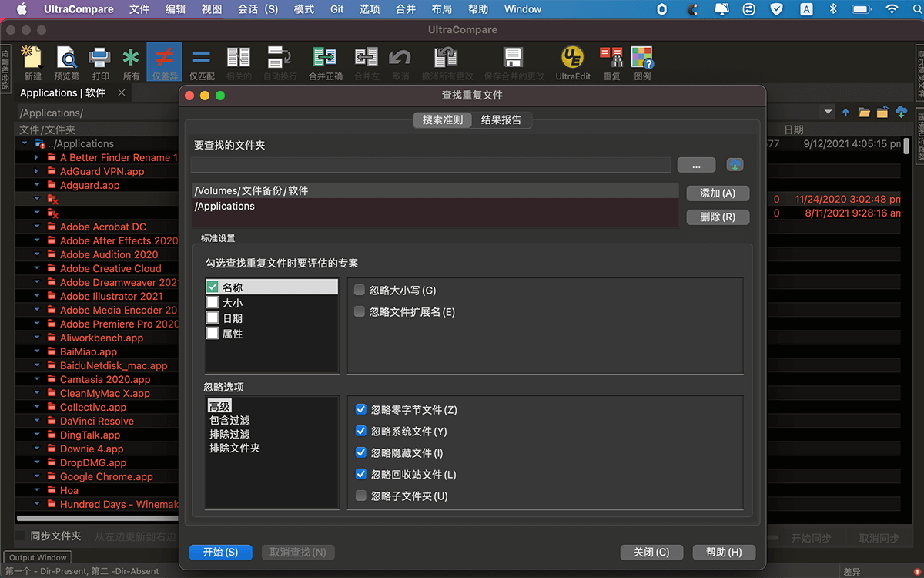
Task: Uncheck 忽略隐藏文件 (I)
Action: point(360,453)
